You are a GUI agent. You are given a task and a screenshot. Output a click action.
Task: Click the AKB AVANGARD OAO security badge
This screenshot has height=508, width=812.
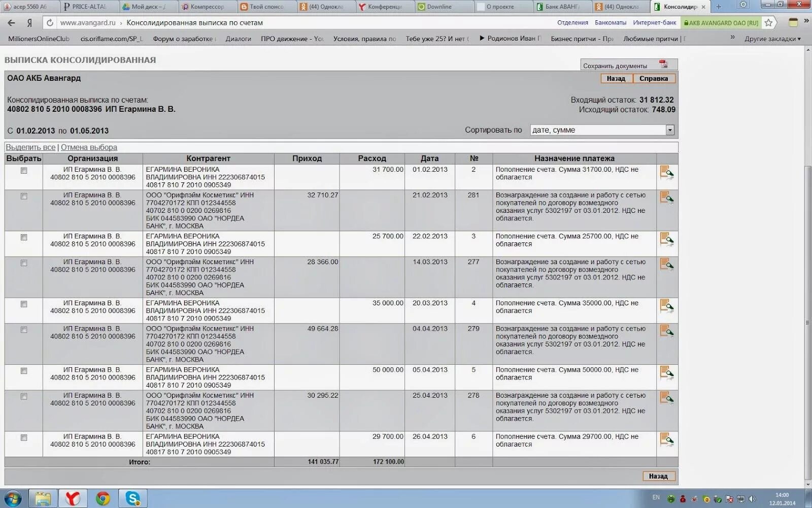point(721,23)
